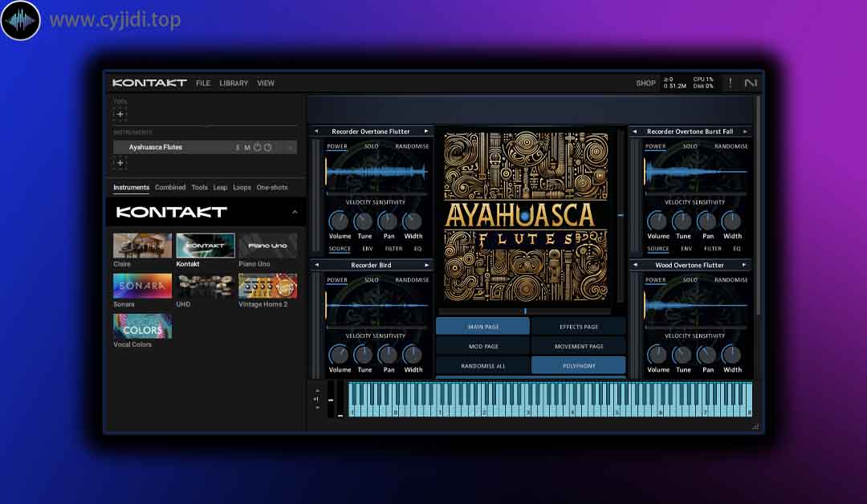Click the RANDOMISE ALL button
This screenshot has width=867, height=504.
pos(482,366)
